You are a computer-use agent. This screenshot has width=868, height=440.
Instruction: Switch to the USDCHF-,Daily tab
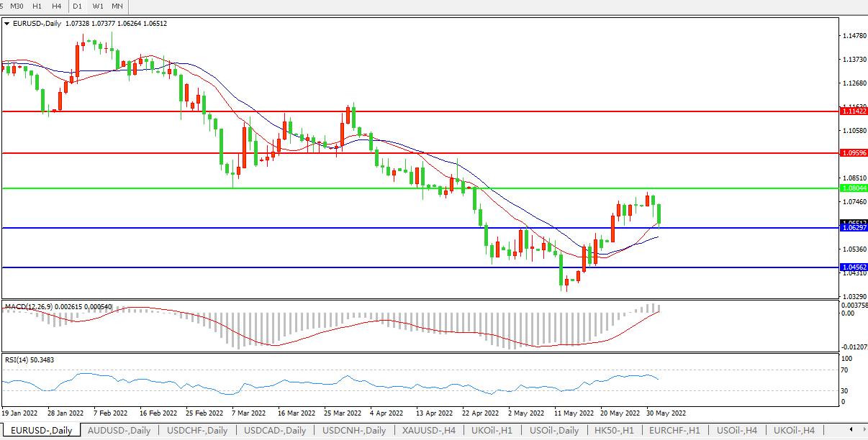click(x=197, y=431)
